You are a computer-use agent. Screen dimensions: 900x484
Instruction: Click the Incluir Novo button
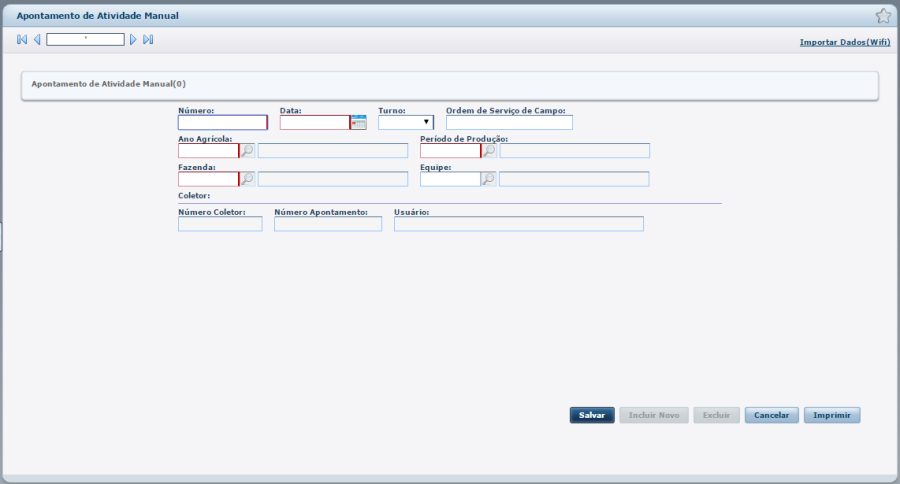(654, 415)
